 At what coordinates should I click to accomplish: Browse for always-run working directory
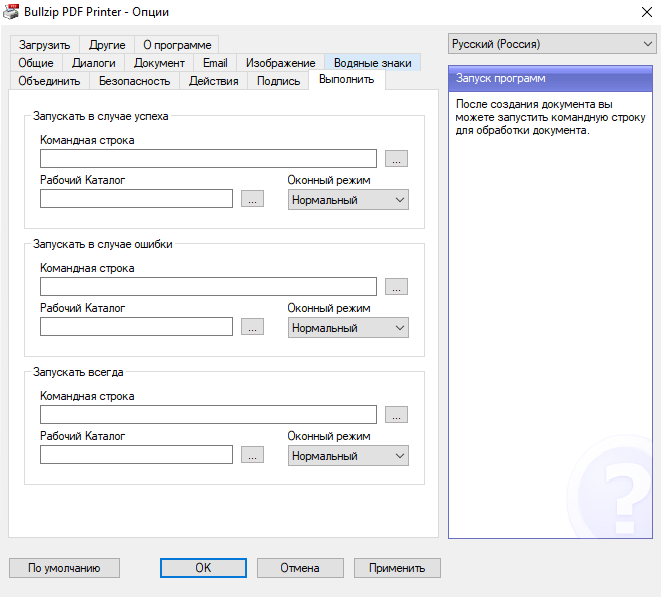coord(252,455)
